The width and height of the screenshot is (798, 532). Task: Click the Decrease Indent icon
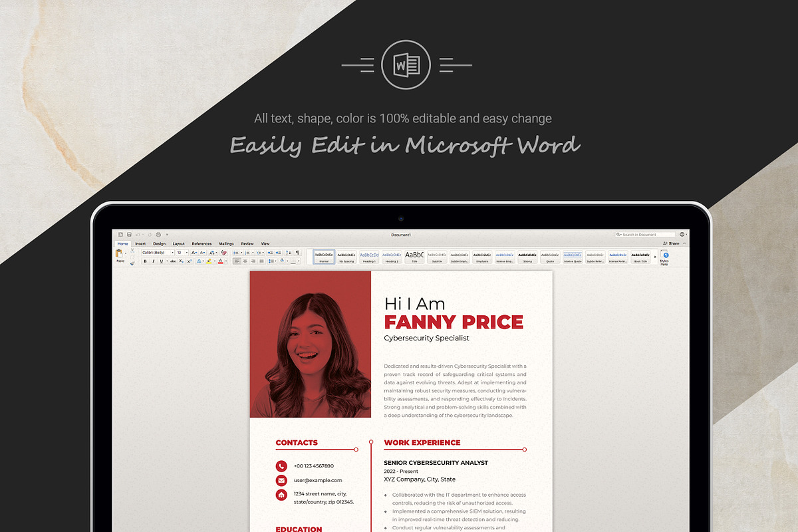tap(270, 253)
